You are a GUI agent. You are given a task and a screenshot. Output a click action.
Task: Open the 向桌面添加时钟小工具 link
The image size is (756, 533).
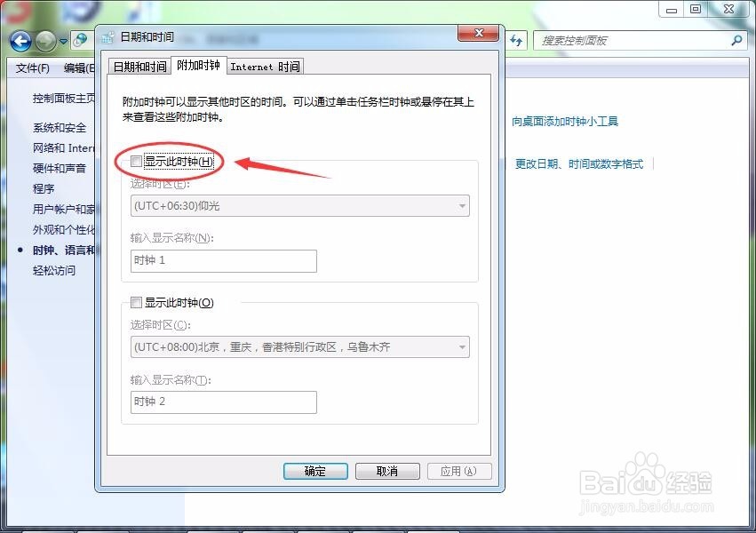(565, 121)
